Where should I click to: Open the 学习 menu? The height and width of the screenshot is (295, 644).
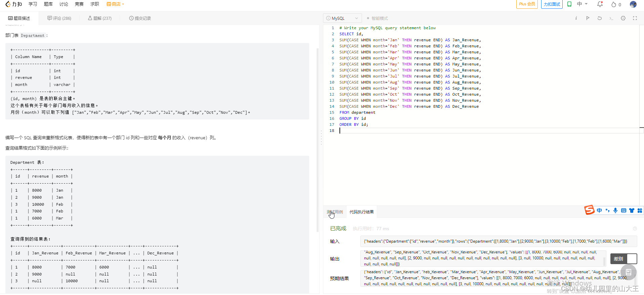coord(33,4)
